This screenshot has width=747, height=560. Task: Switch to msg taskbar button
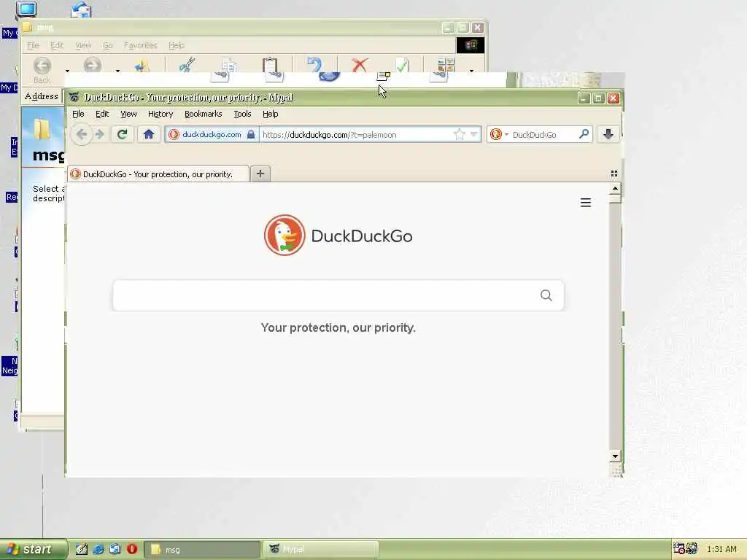click(x=202, y=550)
